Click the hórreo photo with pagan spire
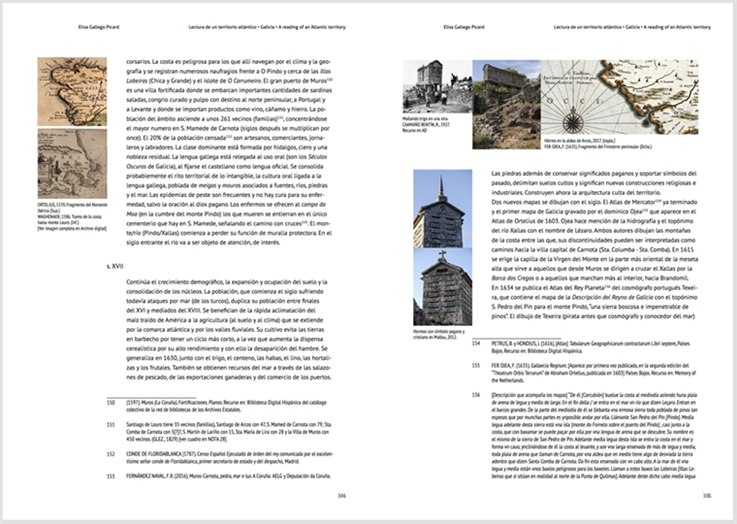This screenshot has width=737, height=524. pyautogui.click(x=442, y=209)
